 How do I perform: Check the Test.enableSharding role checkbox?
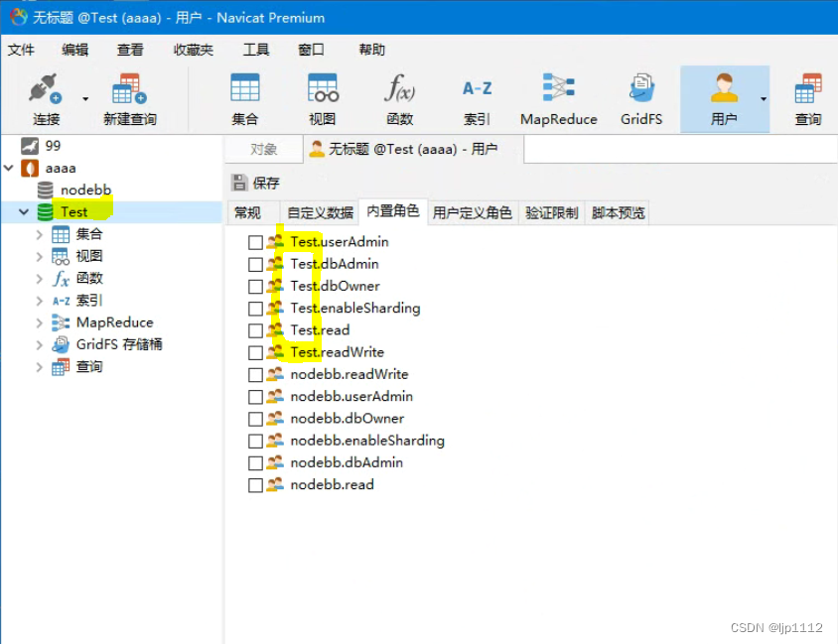[x=255, y=309]
